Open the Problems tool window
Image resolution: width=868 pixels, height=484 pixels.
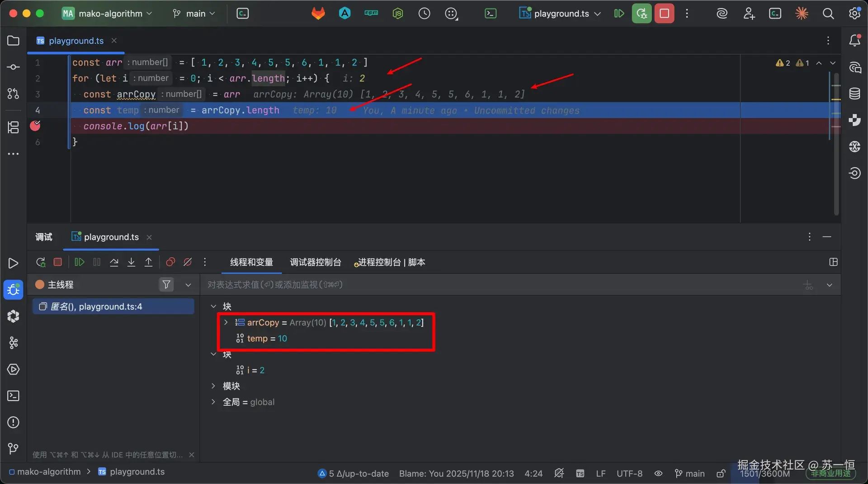click(x=13, y=423)
